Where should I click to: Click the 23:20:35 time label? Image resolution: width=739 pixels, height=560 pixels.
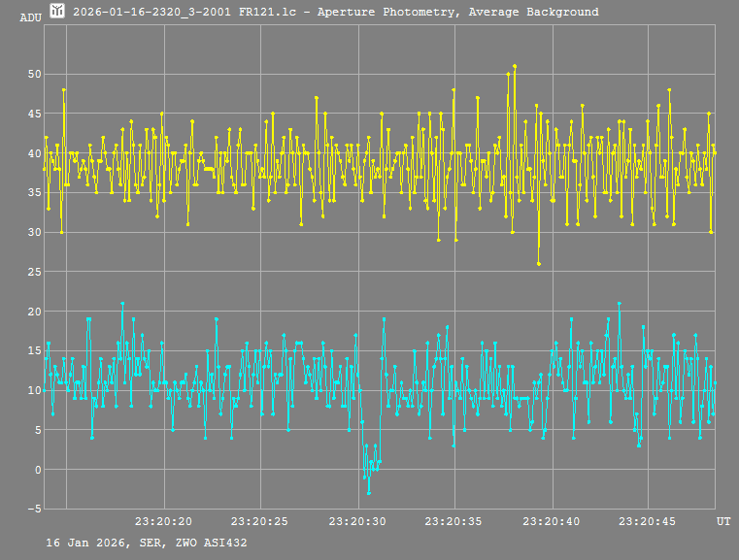pyautogui.click(x=454, y=522)
